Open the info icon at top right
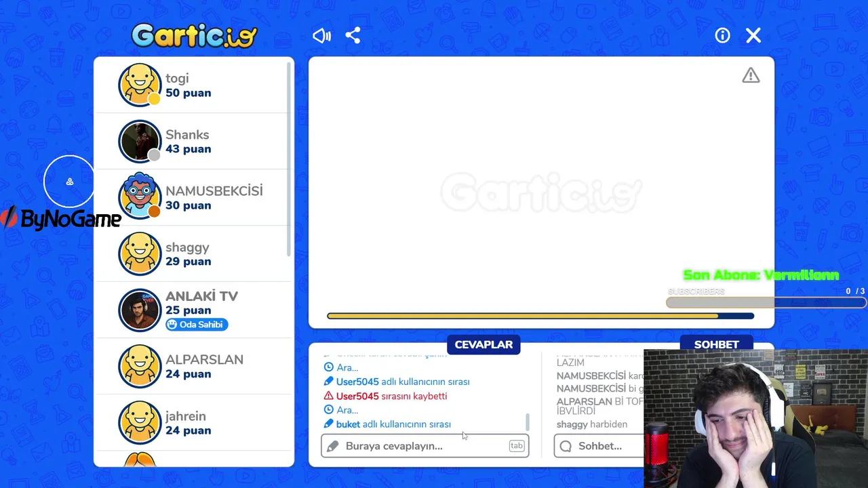Screen dimensions: 868x488 722,35
